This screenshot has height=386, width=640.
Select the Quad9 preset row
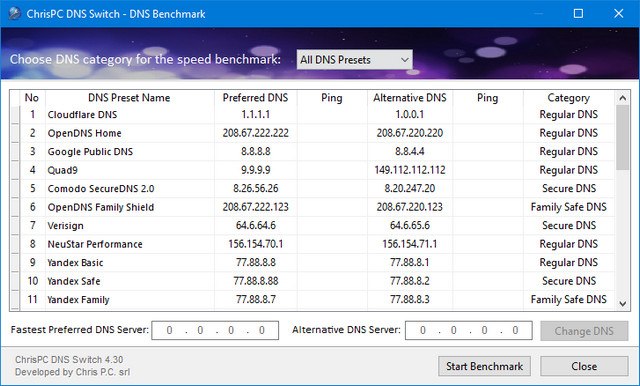tap(313, 170)
